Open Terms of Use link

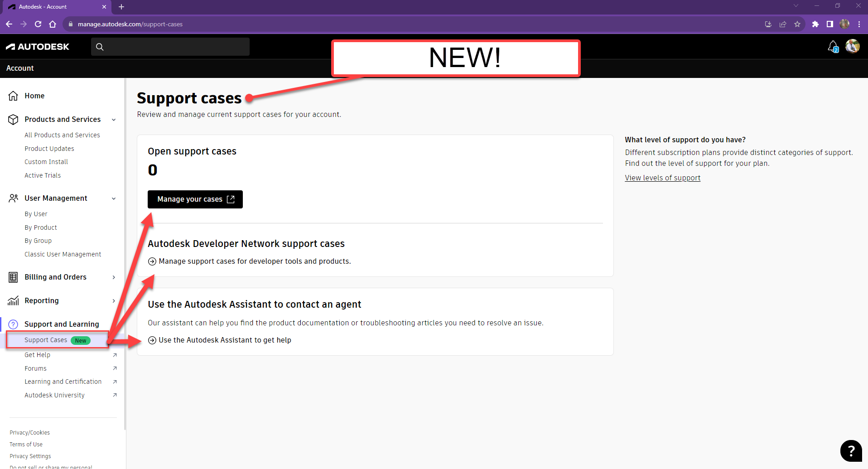(26, 445)
